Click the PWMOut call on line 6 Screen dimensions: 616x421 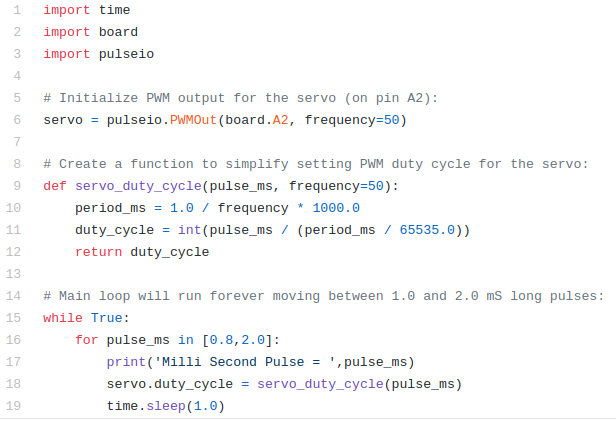tap(193, 120)
